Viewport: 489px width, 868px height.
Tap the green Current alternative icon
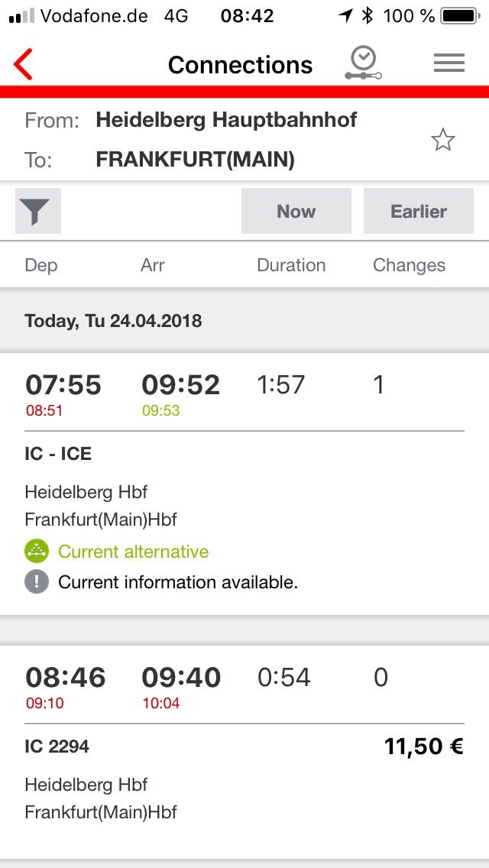37,552
